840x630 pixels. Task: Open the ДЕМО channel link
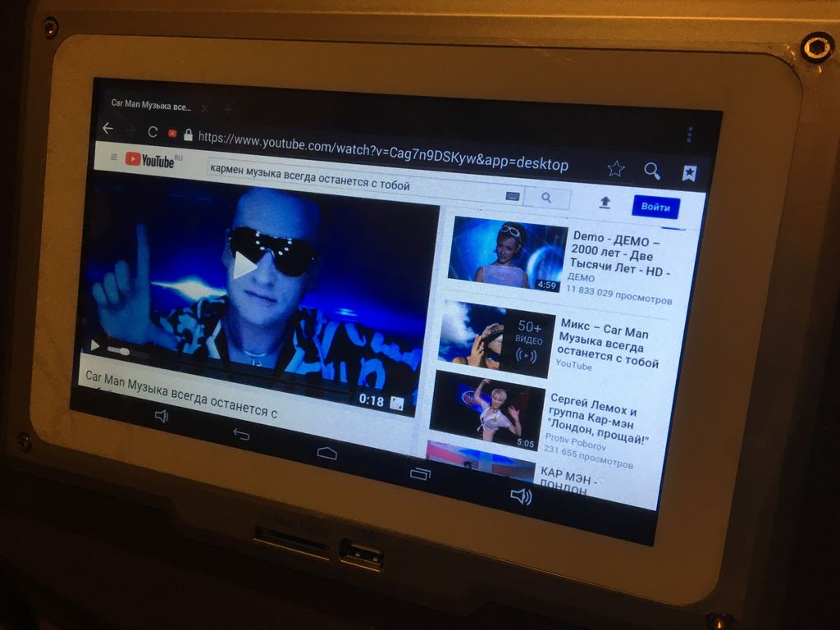pyautogui.click(x=581, y=277)
